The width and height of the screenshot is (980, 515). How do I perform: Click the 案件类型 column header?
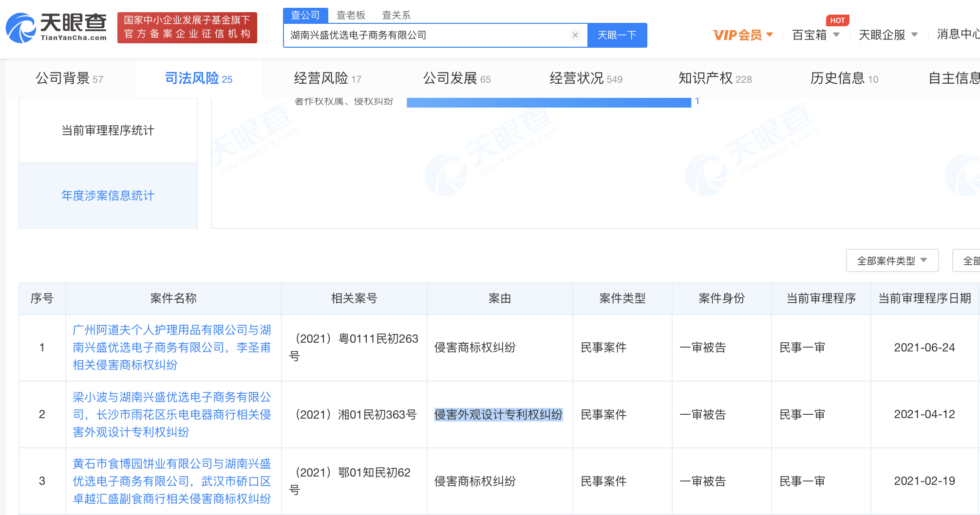(x=622, y=298)
